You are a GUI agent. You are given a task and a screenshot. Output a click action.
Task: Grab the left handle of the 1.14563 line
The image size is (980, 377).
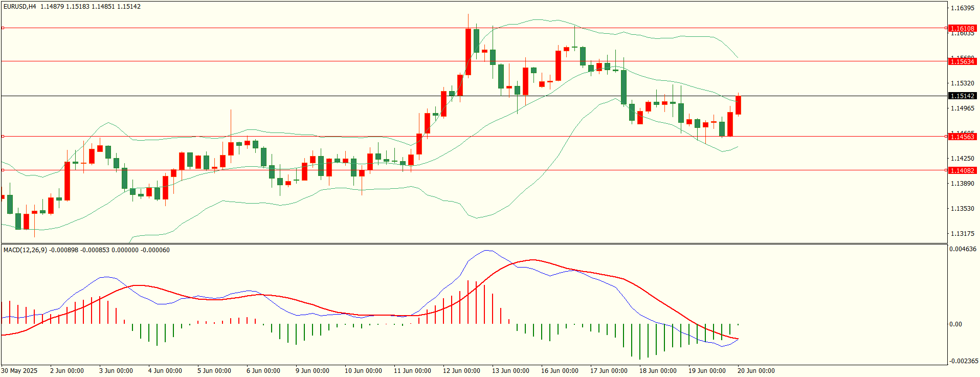(3, 137)
